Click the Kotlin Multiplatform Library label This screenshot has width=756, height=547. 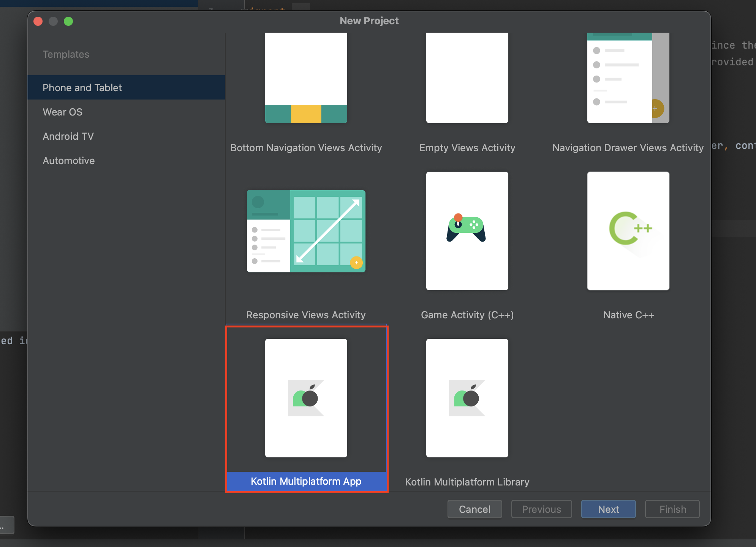467,482
